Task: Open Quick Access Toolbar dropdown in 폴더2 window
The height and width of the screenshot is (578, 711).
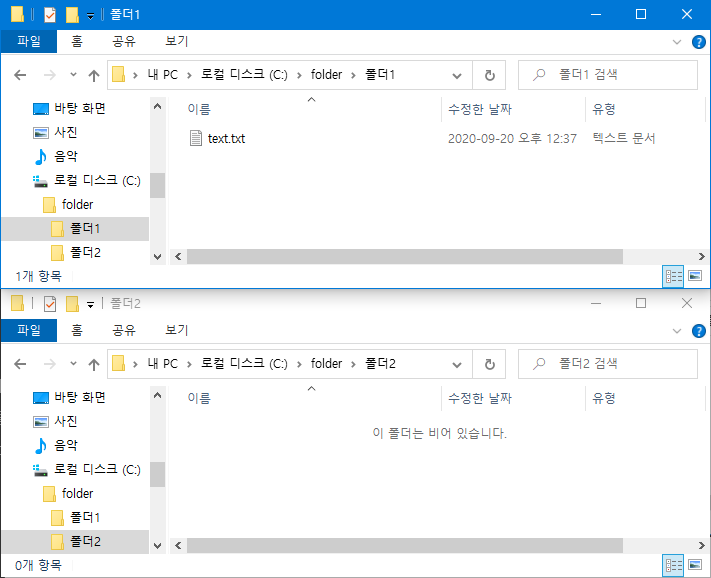Action: [x=90, y=305]
